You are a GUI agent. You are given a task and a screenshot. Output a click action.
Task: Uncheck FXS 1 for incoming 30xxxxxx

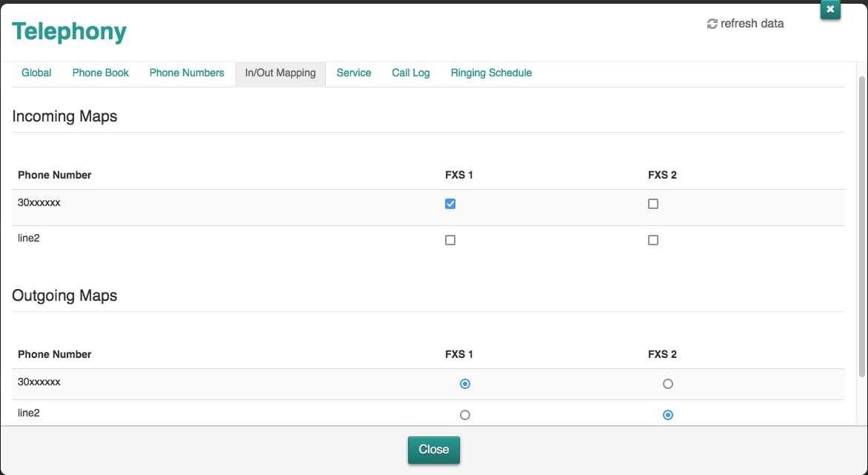pyautogui.click(x=450, y=204)
